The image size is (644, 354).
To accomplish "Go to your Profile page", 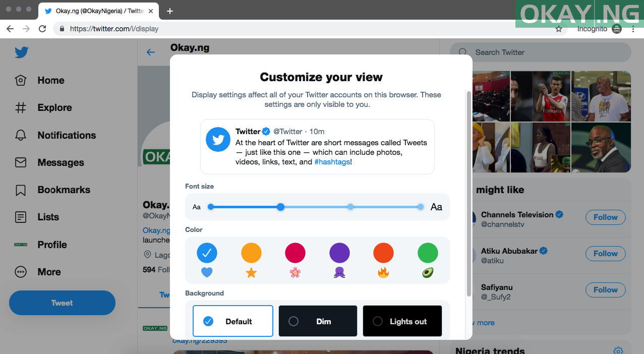I will point(50,245).
